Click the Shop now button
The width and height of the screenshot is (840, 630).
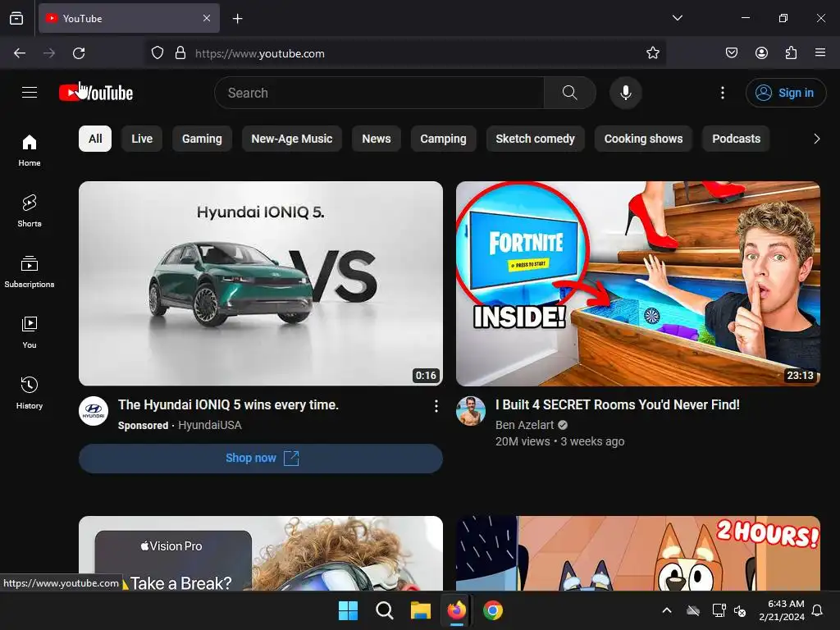click(261, 458)
